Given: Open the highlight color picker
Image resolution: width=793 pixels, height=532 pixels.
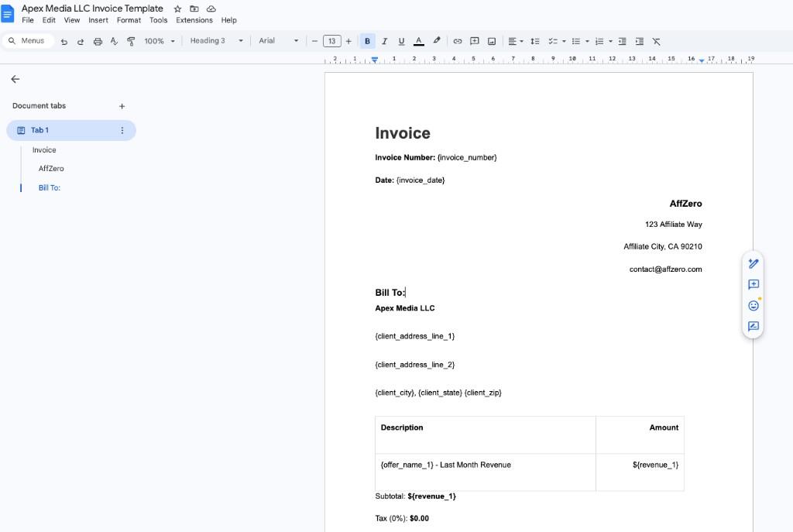Looking at the screenshot, I should [437, 41].
